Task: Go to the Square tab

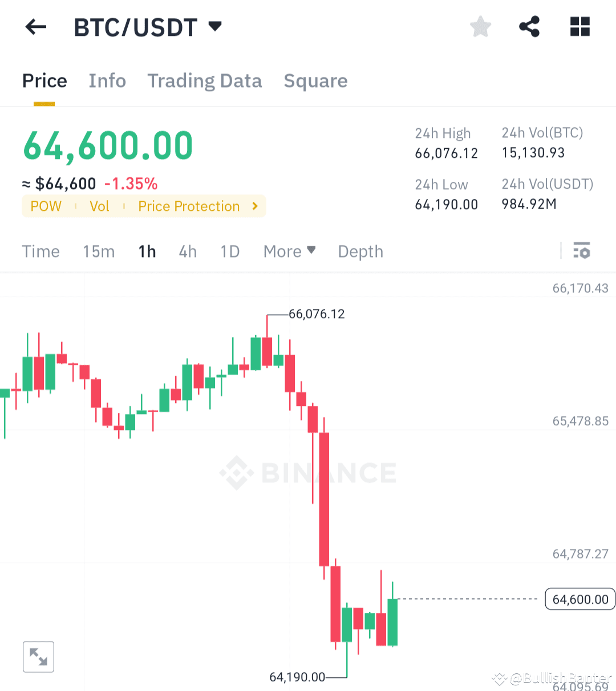Action: point(315,81)
